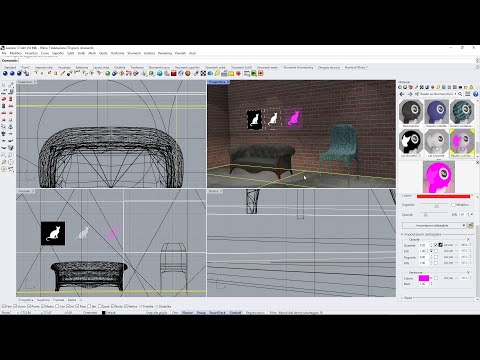Toggle the Punto osnap checkbox
Image resolution: width=480 pixels, height=360 pixels.
pyautogui.click(x=29, y=306)
